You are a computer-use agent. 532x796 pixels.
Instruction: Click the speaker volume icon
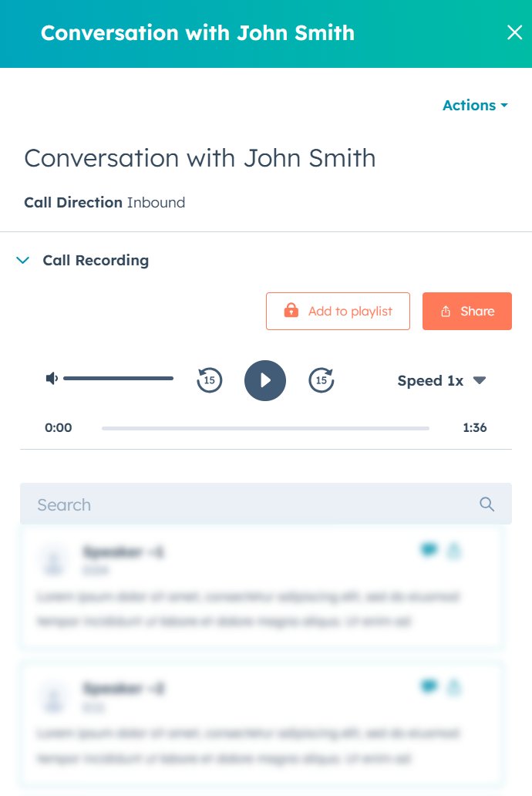[x=51, y=378]
